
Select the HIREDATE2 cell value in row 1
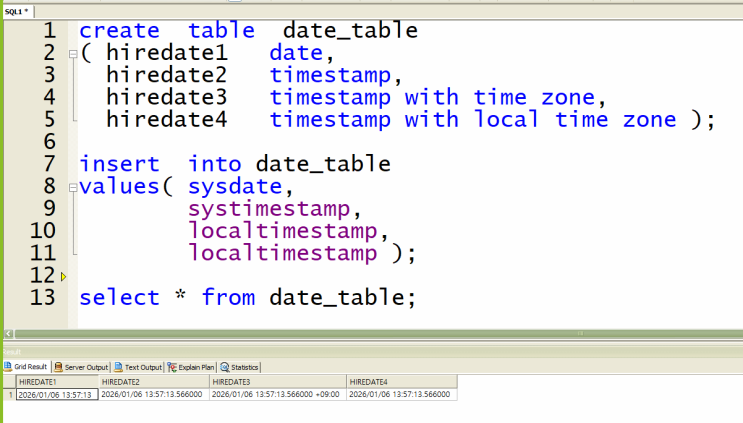click(154, 395)
